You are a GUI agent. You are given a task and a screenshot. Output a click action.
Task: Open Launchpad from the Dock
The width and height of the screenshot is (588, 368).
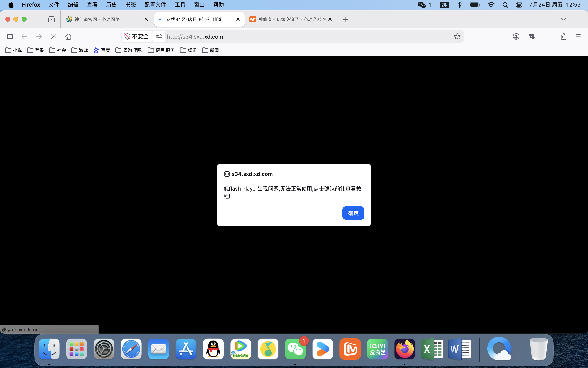coord(77,349)
